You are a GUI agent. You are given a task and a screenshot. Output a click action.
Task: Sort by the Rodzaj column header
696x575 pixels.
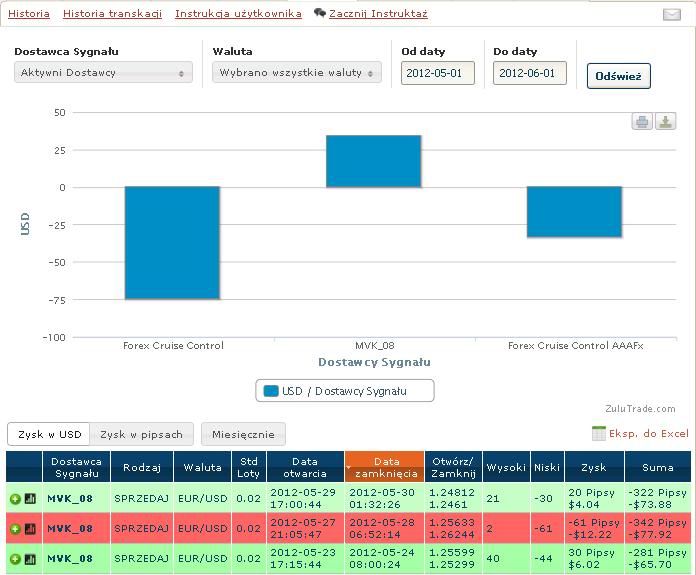142,467
